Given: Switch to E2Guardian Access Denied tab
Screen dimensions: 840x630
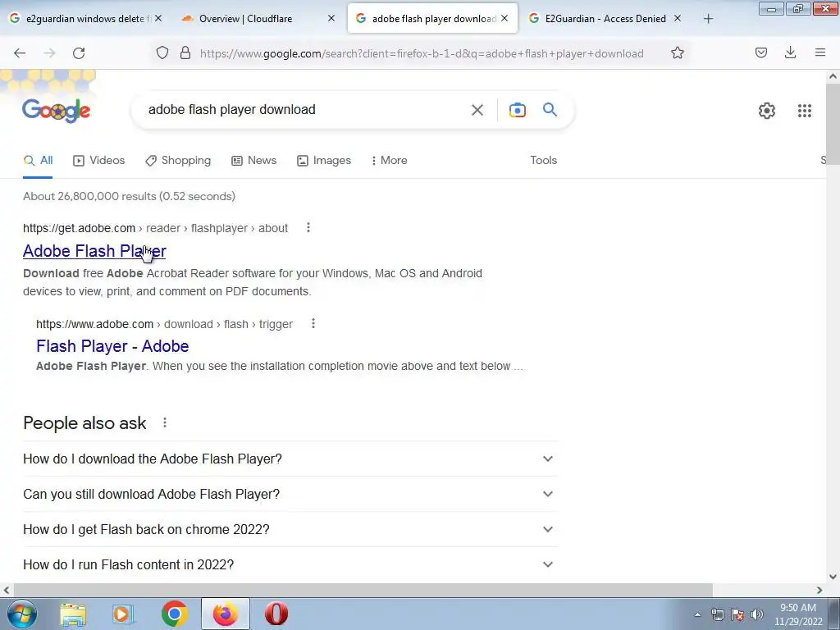Looking at the screenshot, I should tap(605, 19).
